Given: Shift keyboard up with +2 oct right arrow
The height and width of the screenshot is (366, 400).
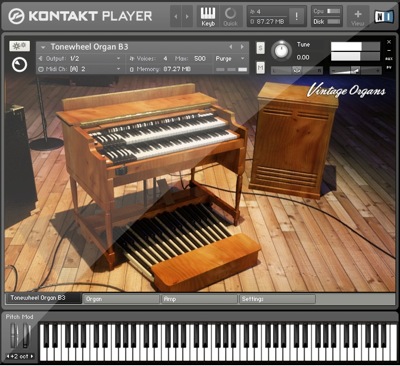Looking at the screenshot, I should (x=32, y=356).
